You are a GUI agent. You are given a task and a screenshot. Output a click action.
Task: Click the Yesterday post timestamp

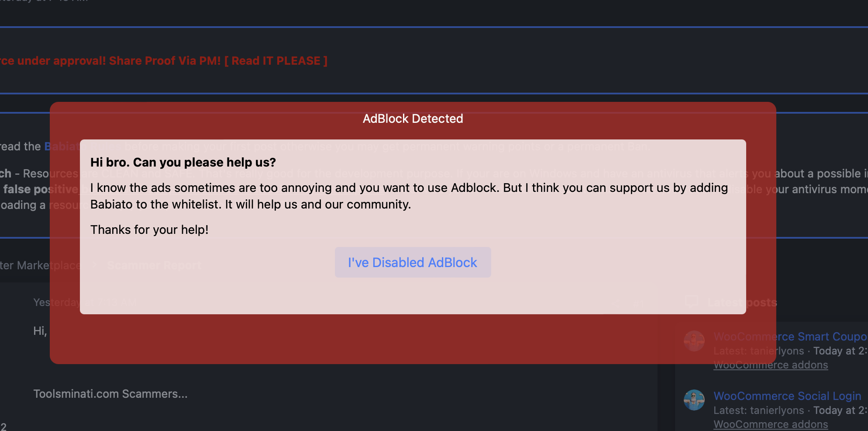coord(85,302)
